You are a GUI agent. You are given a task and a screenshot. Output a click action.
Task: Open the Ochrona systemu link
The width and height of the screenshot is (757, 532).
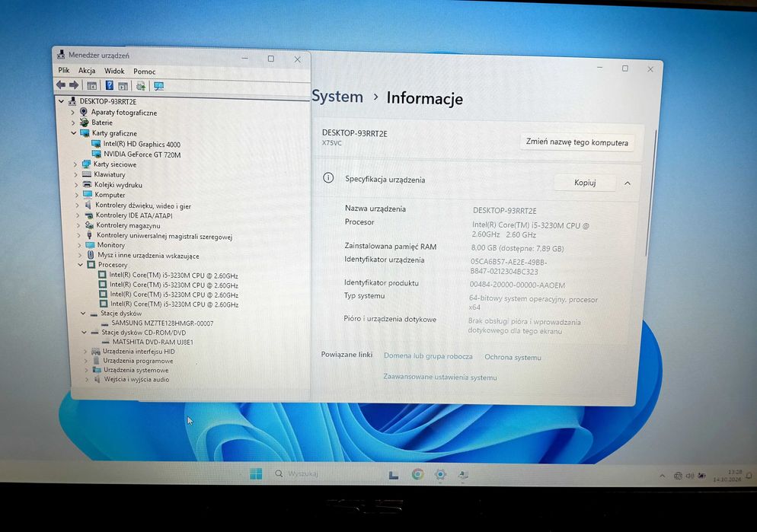click(x=513, y=358)
